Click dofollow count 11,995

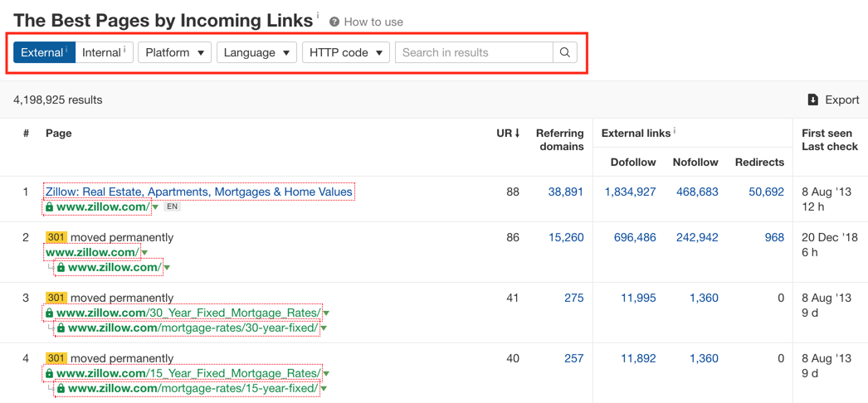pos(638,298)
